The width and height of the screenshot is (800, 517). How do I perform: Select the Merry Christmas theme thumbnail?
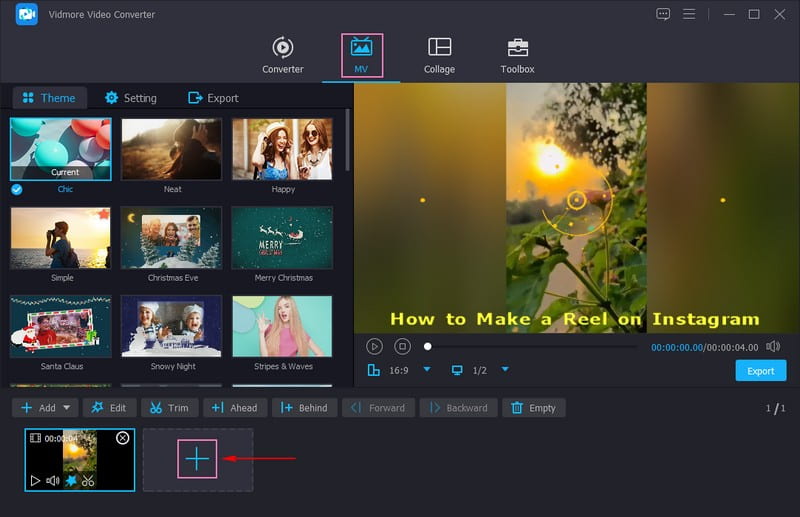pos(281,238)
